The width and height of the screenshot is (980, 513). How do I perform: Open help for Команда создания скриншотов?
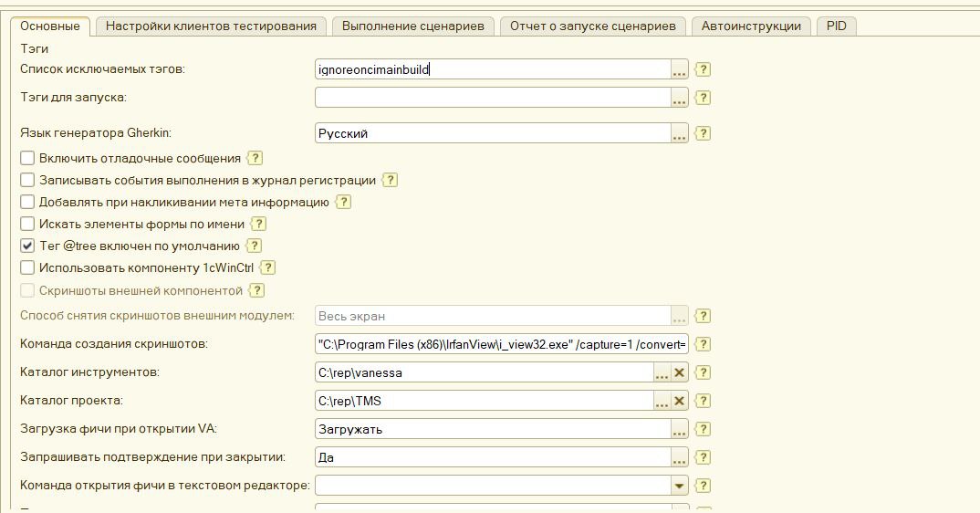703,344
